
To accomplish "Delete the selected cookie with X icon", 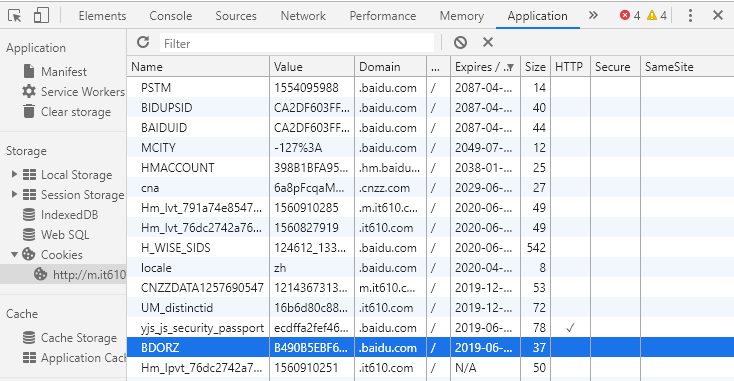I will point(488,43).
